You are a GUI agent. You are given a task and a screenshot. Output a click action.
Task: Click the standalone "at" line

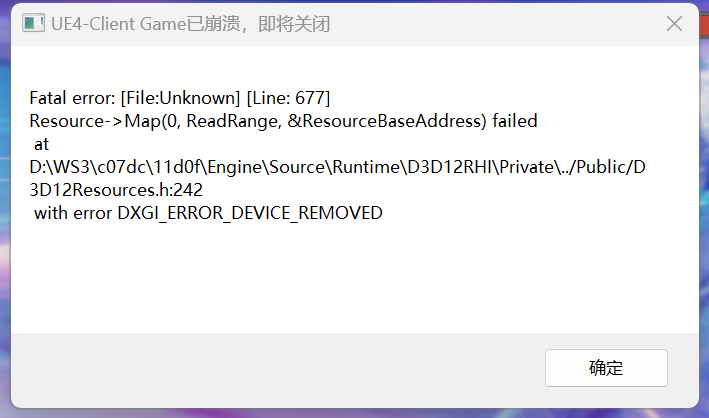(x=41, y=144)
